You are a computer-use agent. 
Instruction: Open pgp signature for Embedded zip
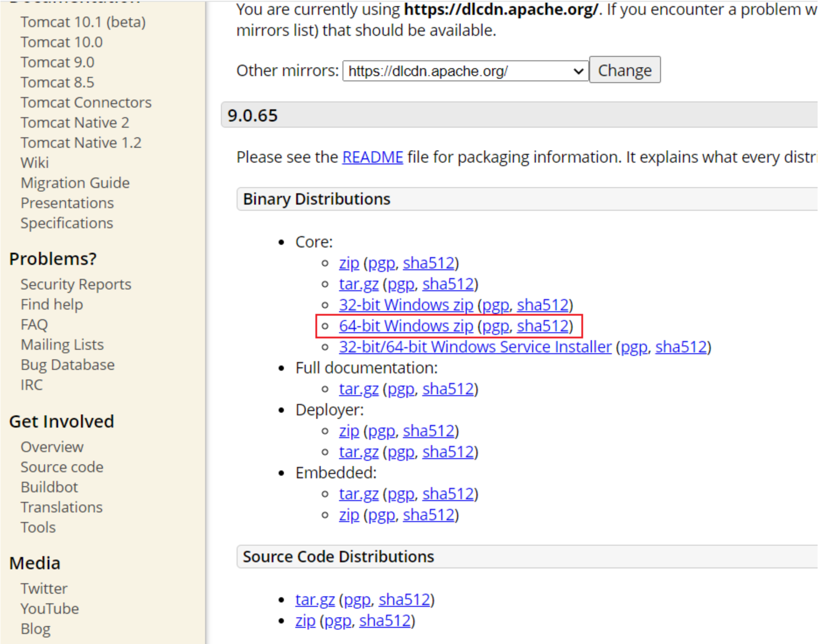(381, 515)
